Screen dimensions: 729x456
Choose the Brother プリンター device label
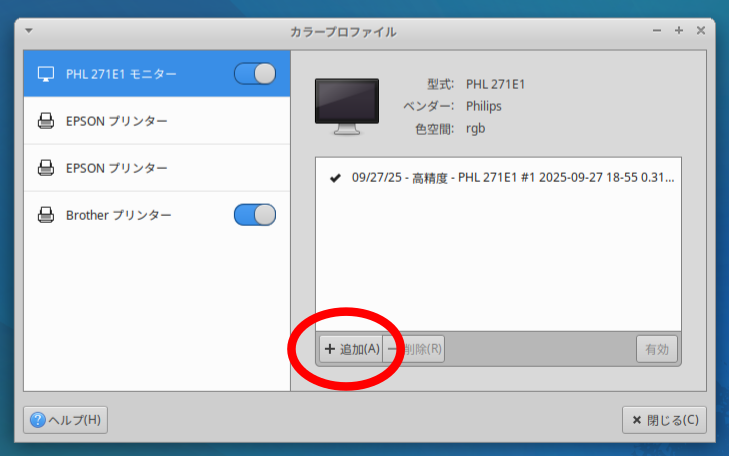coord(118,215)
